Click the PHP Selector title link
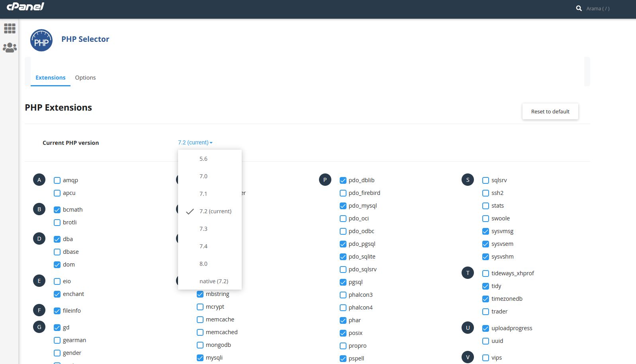This screenshot has height=364, width=636. tap(85, 39)
